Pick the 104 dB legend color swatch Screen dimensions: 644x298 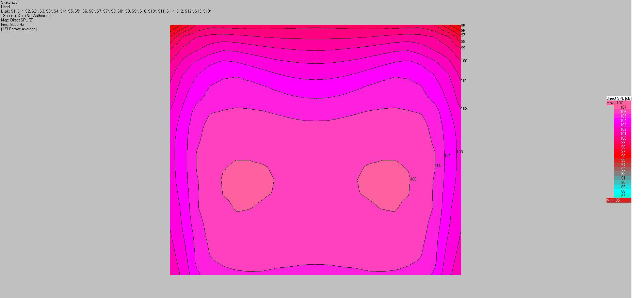[623, 120]
